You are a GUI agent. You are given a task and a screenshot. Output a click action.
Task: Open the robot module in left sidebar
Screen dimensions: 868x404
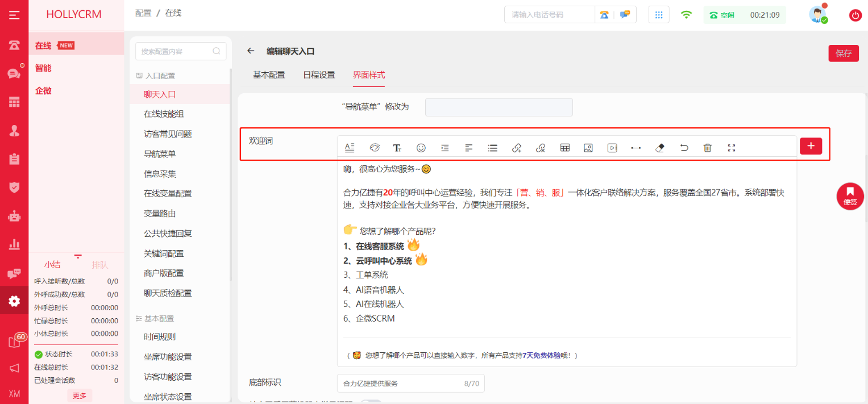point(14,215)
